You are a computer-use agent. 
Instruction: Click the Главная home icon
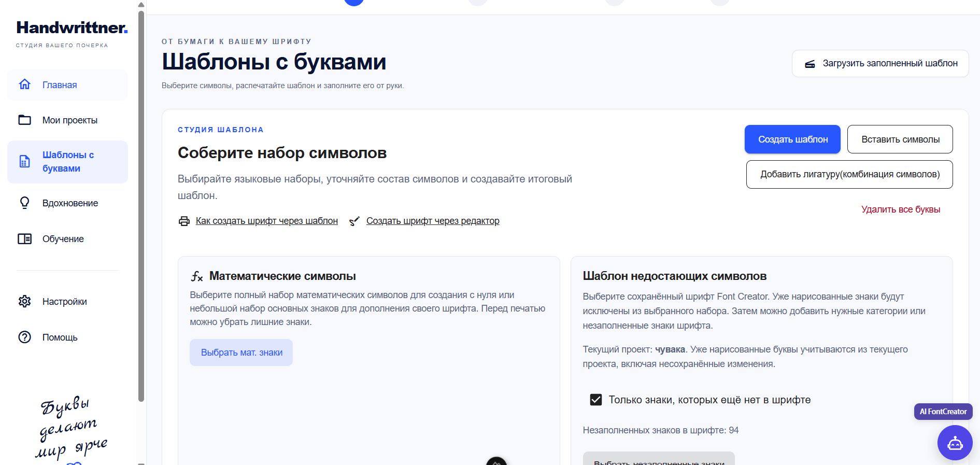(x=24, y=84)
